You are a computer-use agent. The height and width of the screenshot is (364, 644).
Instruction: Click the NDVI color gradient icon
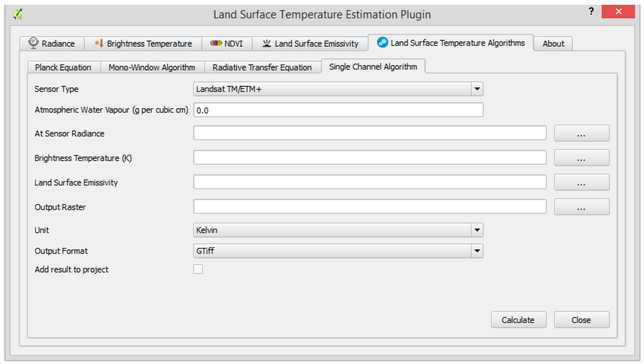[216, 43]
